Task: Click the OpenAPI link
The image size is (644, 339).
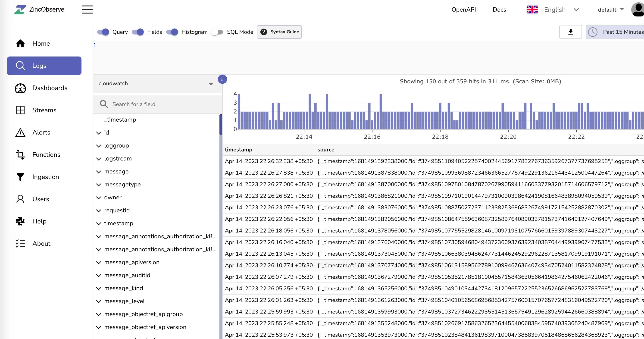Action: coord(463,9)
